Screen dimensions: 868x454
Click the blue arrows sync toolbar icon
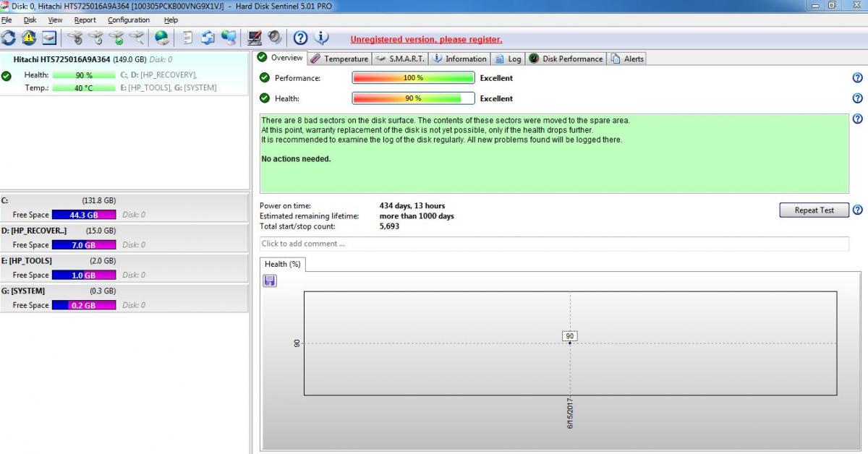[x=208, y=38]
